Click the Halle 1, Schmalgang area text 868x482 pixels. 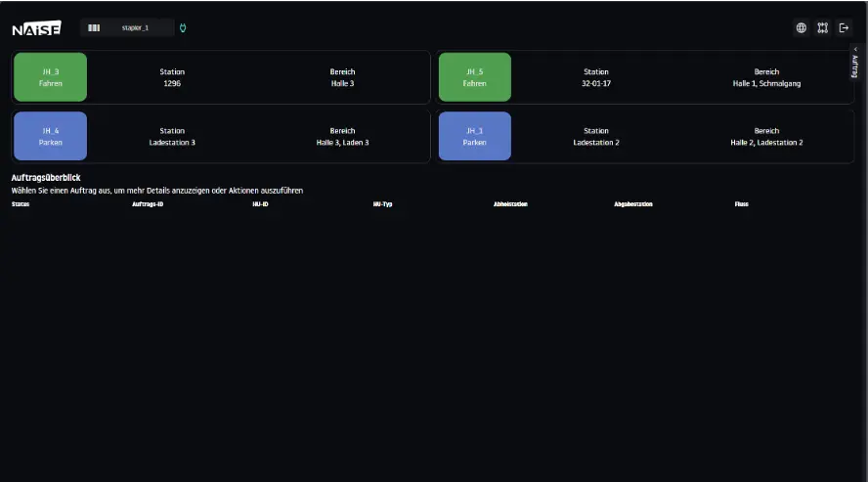[x=766, y=84]
